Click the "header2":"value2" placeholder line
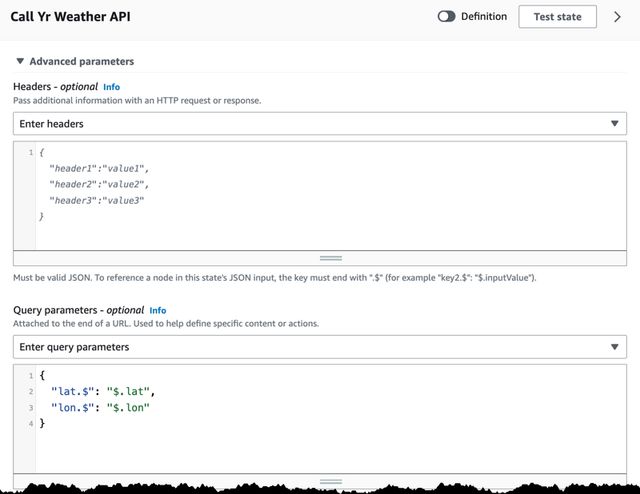The height and width of the screenshot is (494, 640). coord(99,185)
